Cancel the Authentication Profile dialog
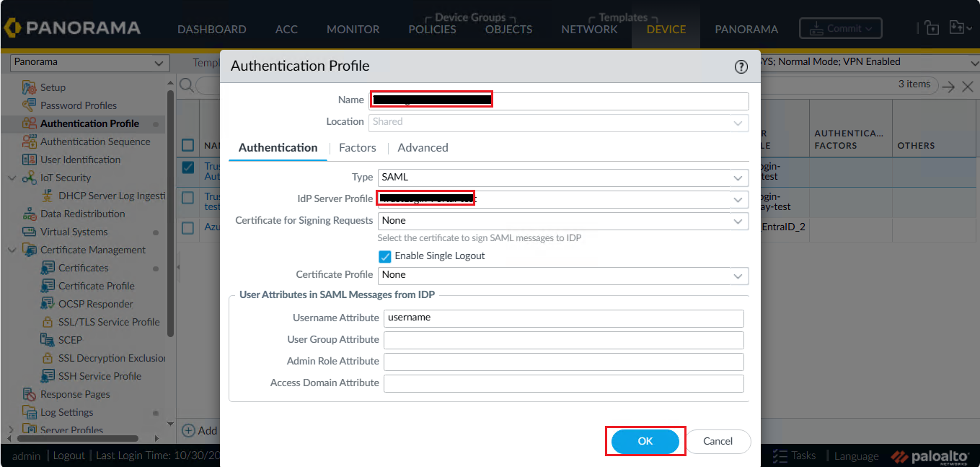The height and width of the screenshot is (467, 980). tap(718, 441)
